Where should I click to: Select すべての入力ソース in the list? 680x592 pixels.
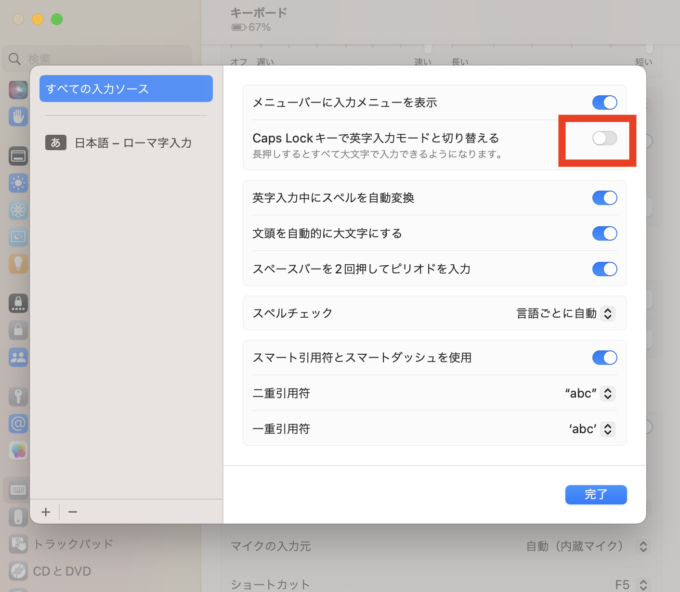[125, 89]
